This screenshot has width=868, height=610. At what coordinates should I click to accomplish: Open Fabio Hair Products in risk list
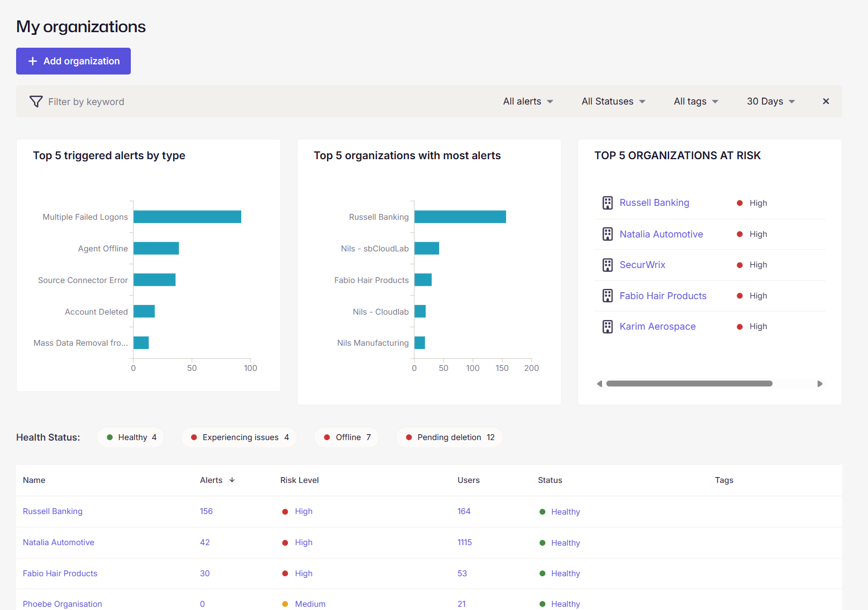663,296
